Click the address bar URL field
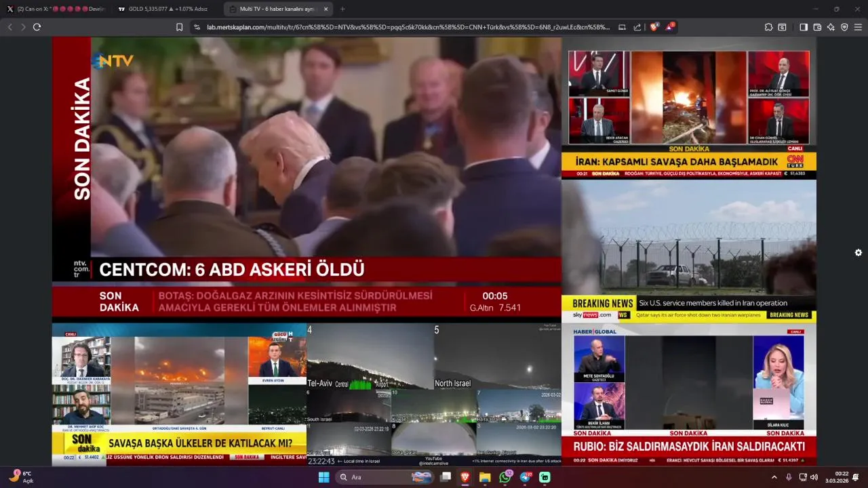 (408, 27)
